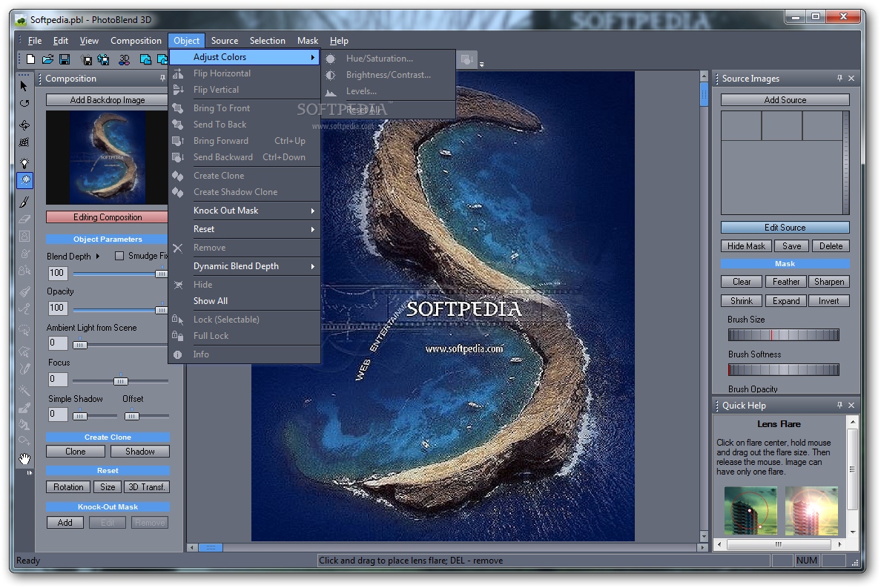Open a file with the folder toolbar icon
881x588 pixels.
click(x=47, y=59)
